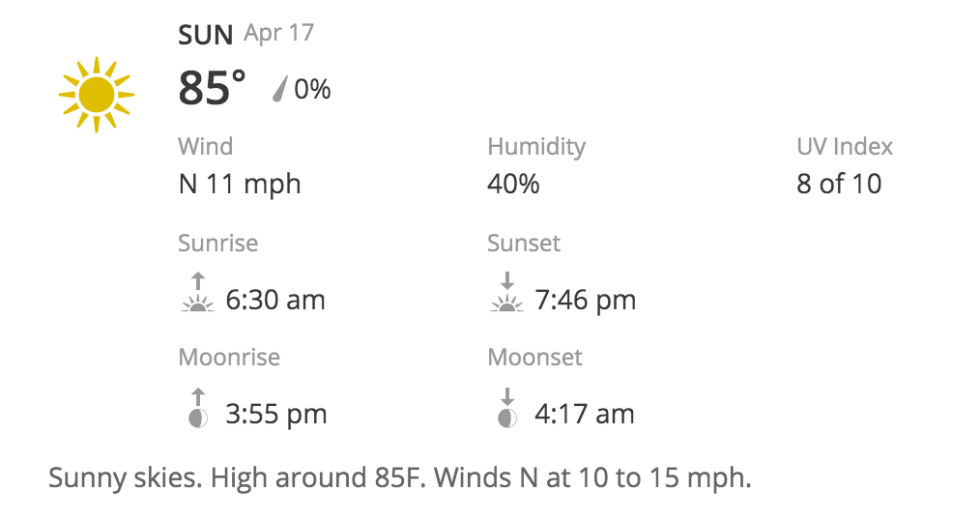Image resolution: width=980 pixels, height=520 pixels.
Task: Click the 85° temperature reading
Action: click(212, 89)
